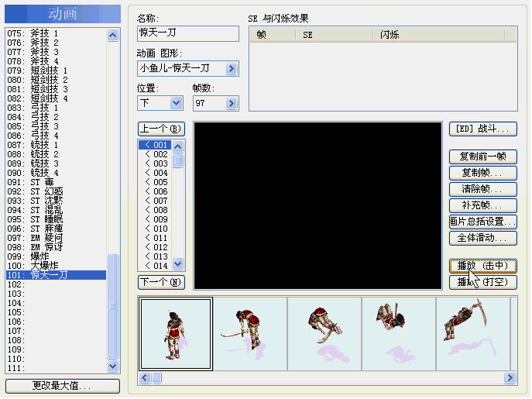Image resolution: width=532 pixels, height=399 pixels.
Task: Click the frame list scroll up arrow
Action: (178, 146)
